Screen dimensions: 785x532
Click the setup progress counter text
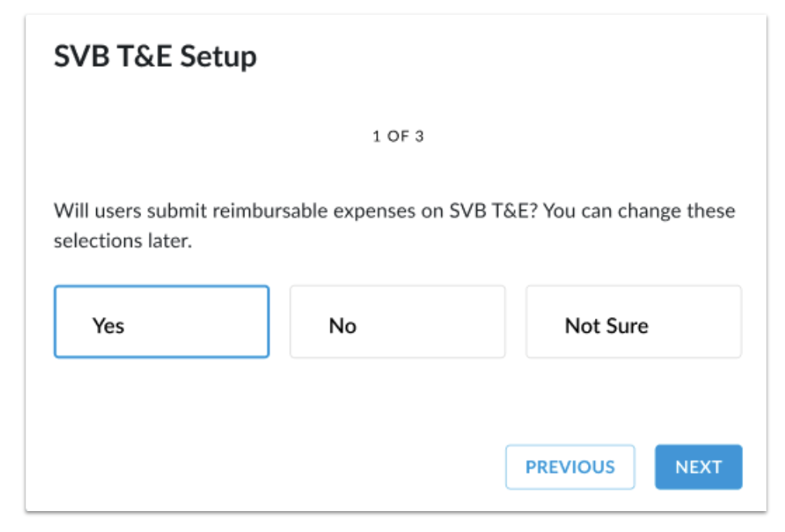point(398,137)
